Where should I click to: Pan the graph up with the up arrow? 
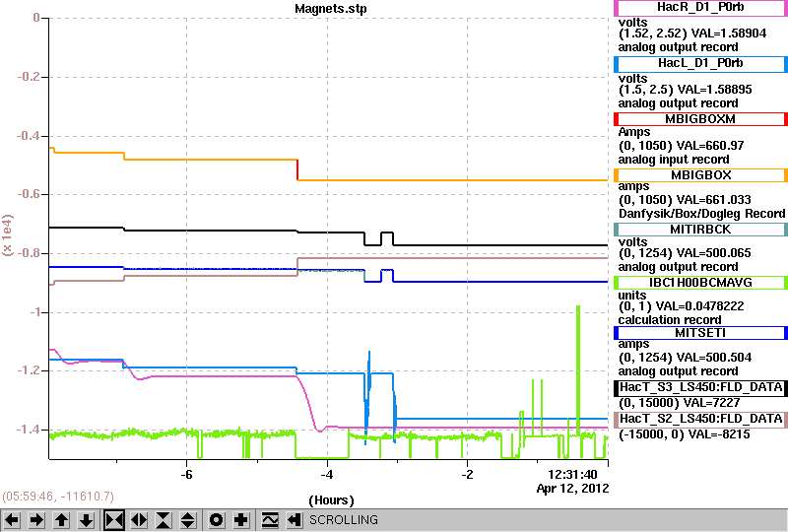tap(62, 520)
